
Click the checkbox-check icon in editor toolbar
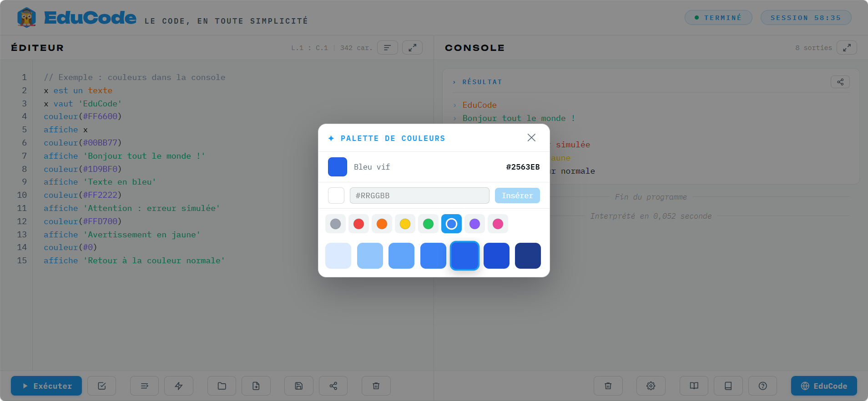point(102,386)
